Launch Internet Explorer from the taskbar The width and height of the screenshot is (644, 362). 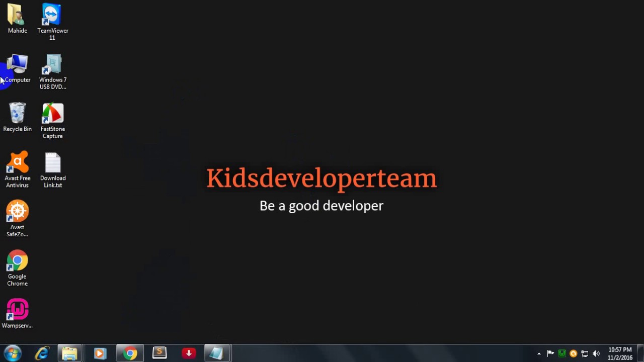coord(42,353)
